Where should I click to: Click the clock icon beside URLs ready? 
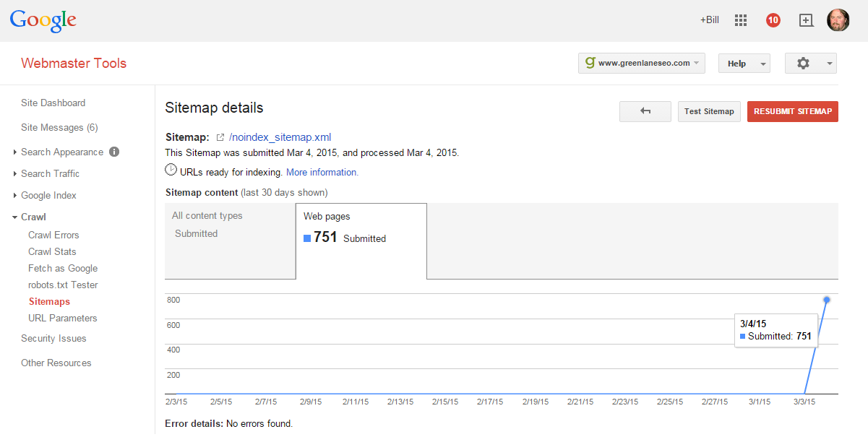171,170
